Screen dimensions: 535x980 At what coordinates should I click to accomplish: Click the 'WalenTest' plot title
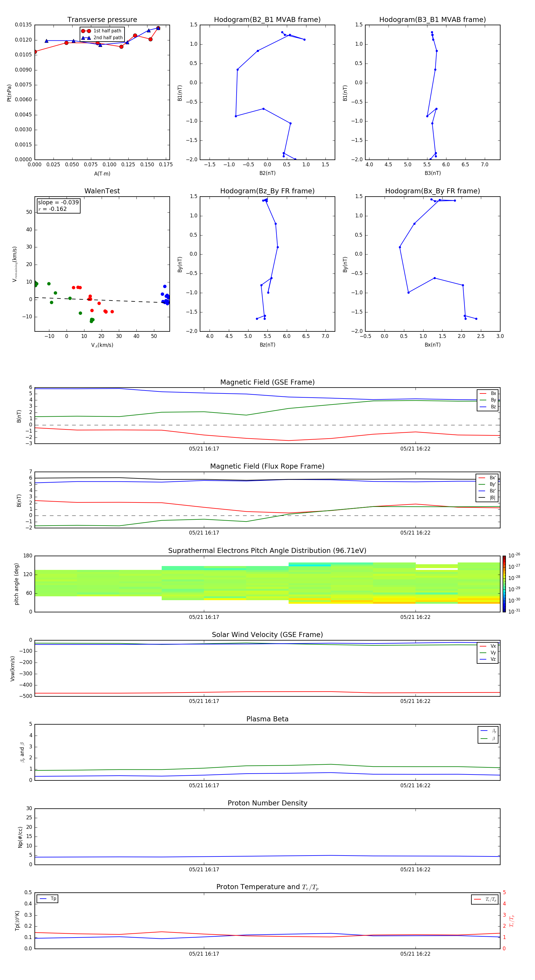pyautogui.click(x=102, y=191)
